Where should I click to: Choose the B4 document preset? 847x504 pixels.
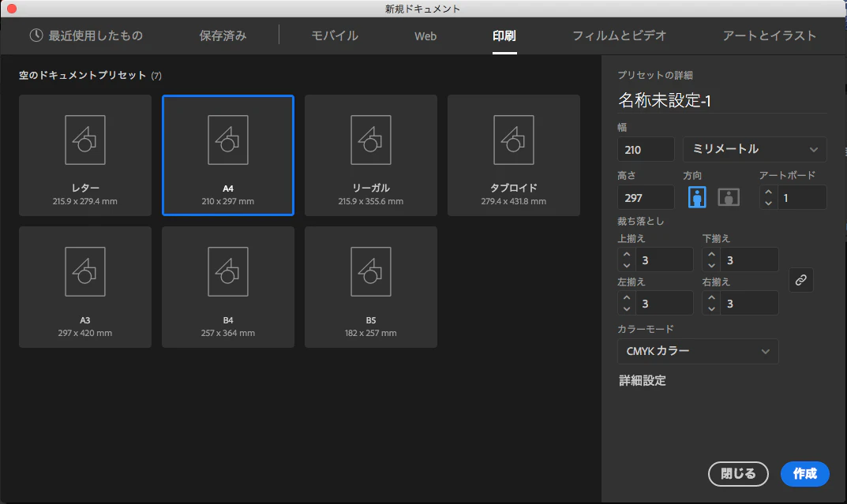point(228,287)
